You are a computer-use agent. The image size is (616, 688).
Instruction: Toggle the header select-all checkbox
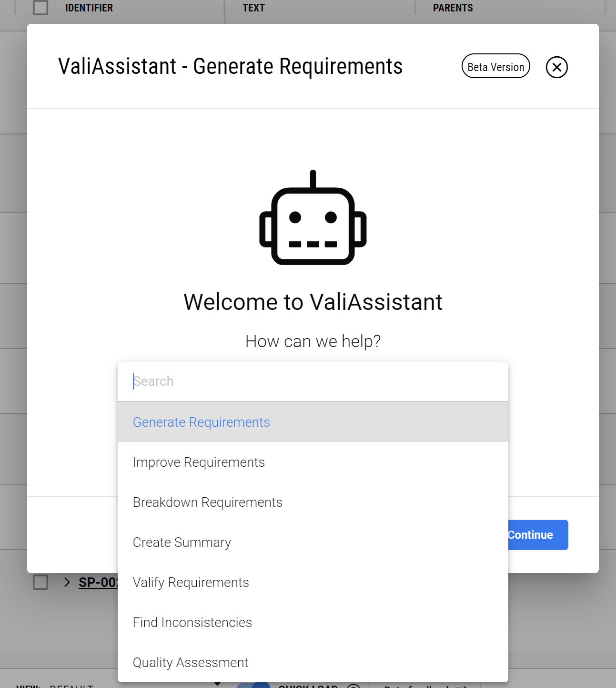coord(40,8)
